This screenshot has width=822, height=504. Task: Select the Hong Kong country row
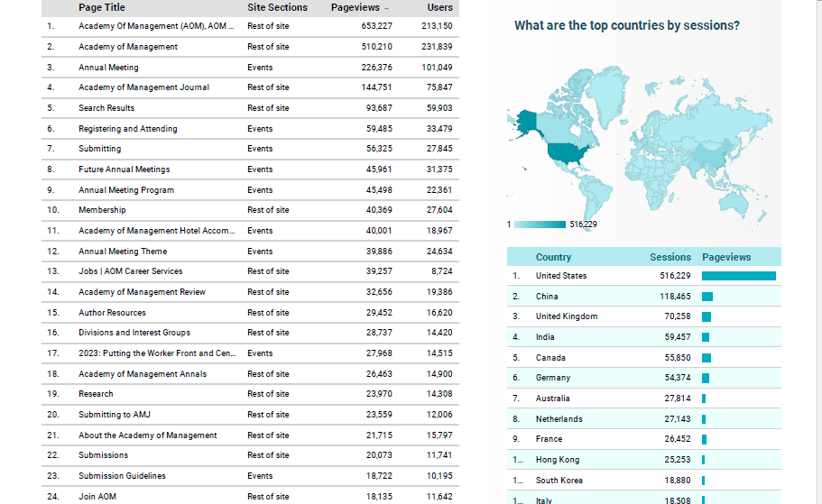pyautogui.click(x=643, y=460)
